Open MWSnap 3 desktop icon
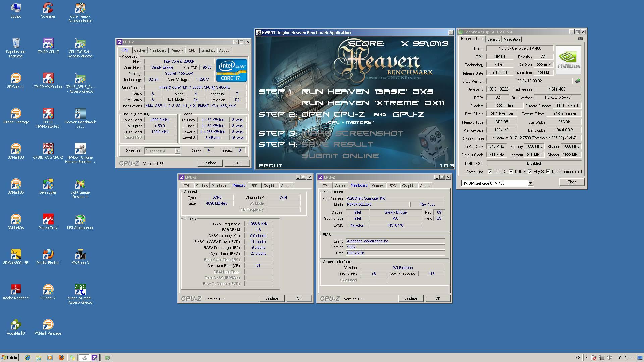The height and width of the screenshot is (362, 644). click(80, 257)
